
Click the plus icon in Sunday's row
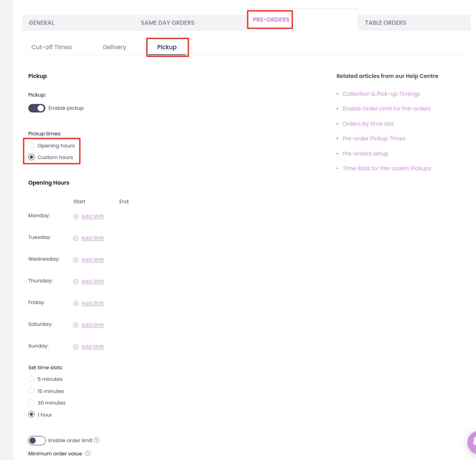click(x=76, y=347)
